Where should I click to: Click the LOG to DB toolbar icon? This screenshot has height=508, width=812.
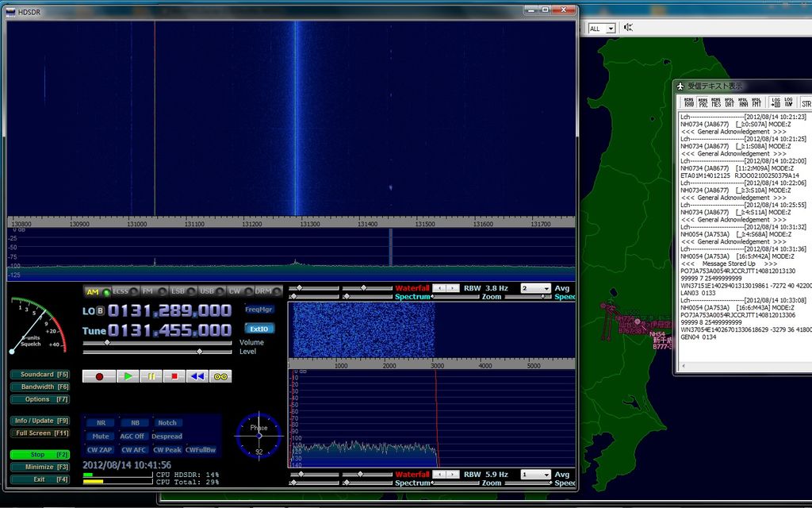pyautogui.click(x=776, y=102)
